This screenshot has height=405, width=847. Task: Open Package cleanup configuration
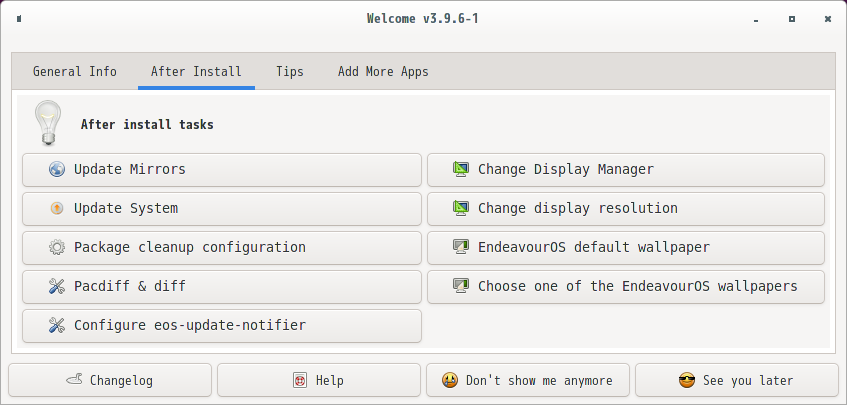coord(221,247)
